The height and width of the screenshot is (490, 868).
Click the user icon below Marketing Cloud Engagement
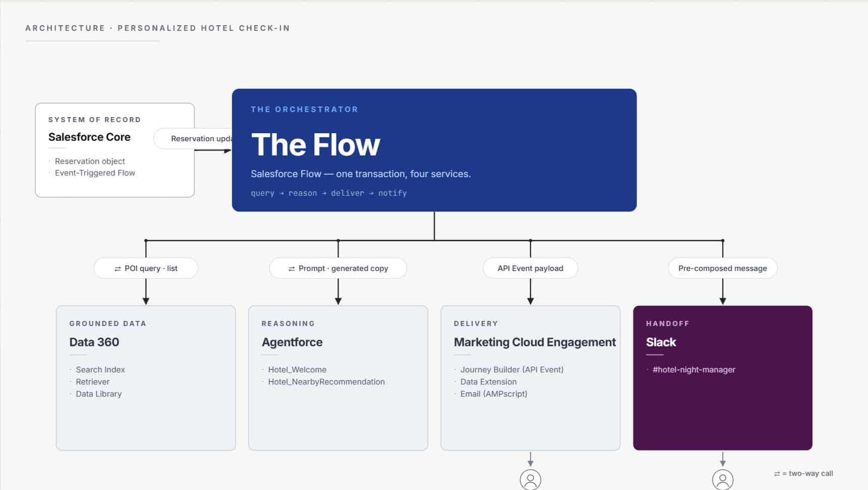530,479
